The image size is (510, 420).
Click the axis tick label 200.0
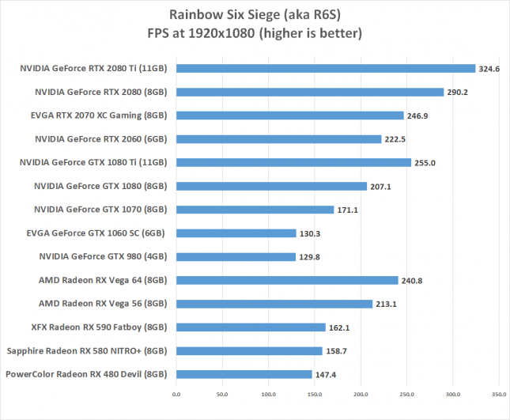click(x=361, y=395)
